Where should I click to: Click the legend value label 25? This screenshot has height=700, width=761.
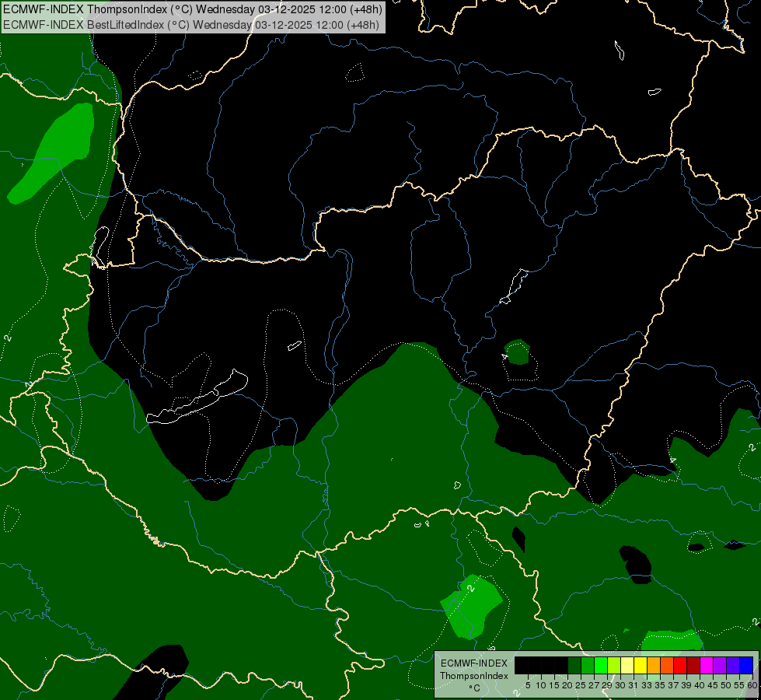[x=581, y=685]
